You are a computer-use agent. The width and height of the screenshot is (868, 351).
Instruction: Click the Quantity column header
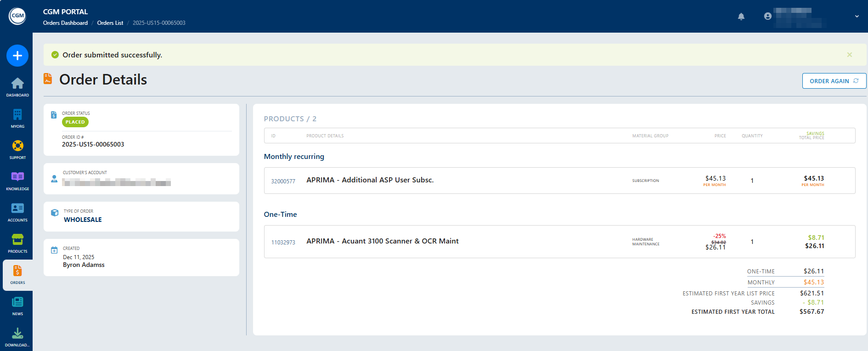pos(752,136)
